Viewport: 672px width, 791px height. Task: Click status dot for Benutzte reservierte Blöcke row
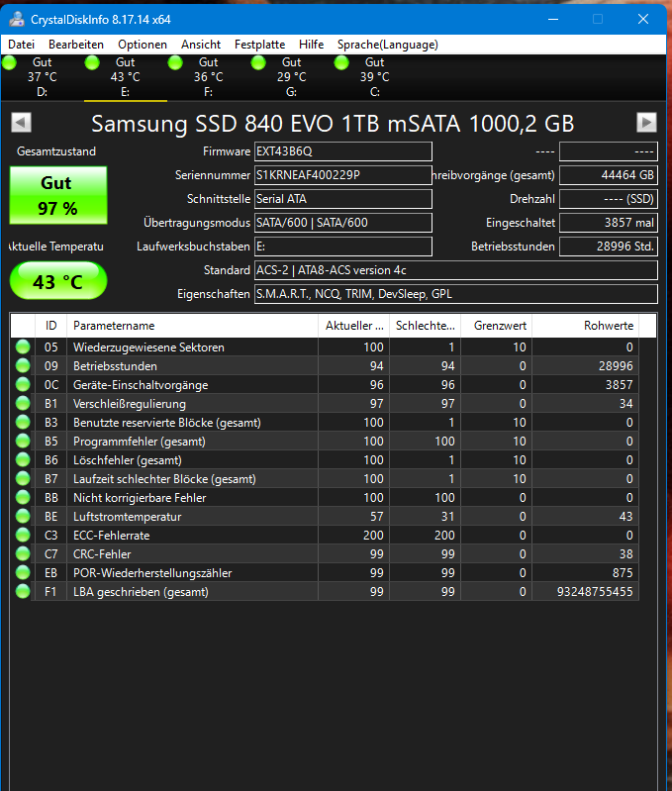tap(23, 423)
